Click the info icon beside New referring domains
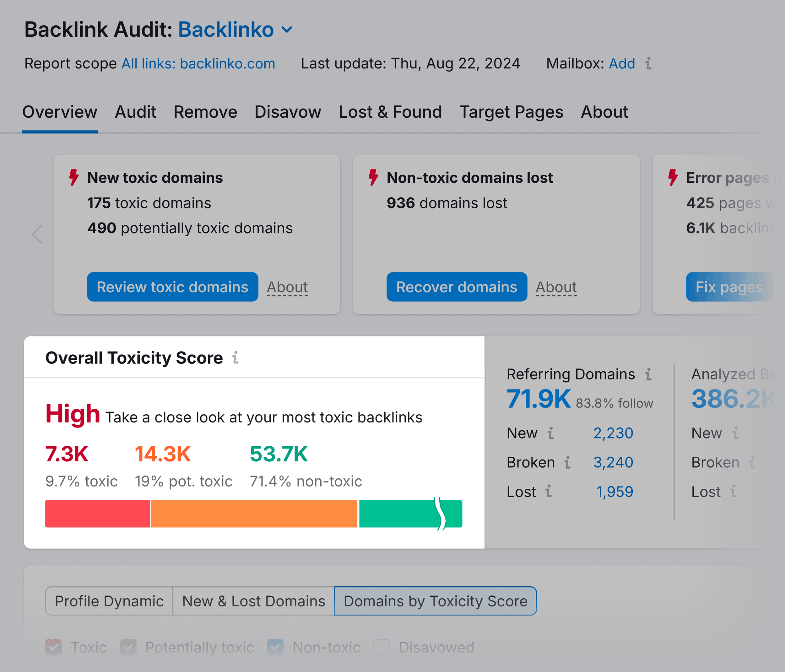The height and width of the screenshot is (672, 785). [551, 433]
